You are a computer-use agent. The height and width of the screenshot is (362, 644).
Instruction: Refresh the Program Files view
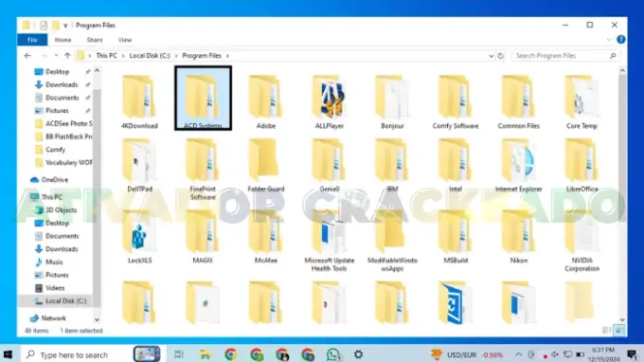coord(500,56)
